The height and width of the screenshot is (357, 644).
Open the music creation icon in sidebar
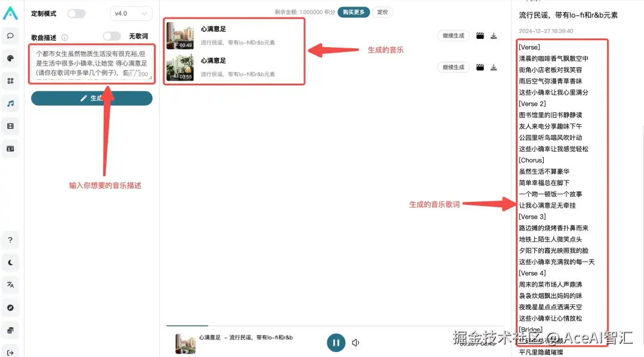(x=11, y=103)
